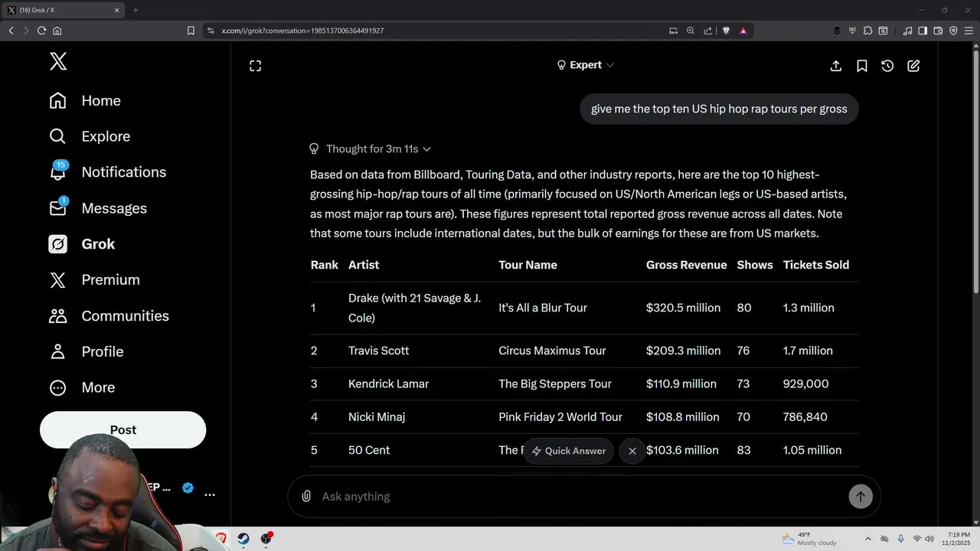Dismiss the Quick Answer popup
980x551 pixels.
click(x=632, y=451)
